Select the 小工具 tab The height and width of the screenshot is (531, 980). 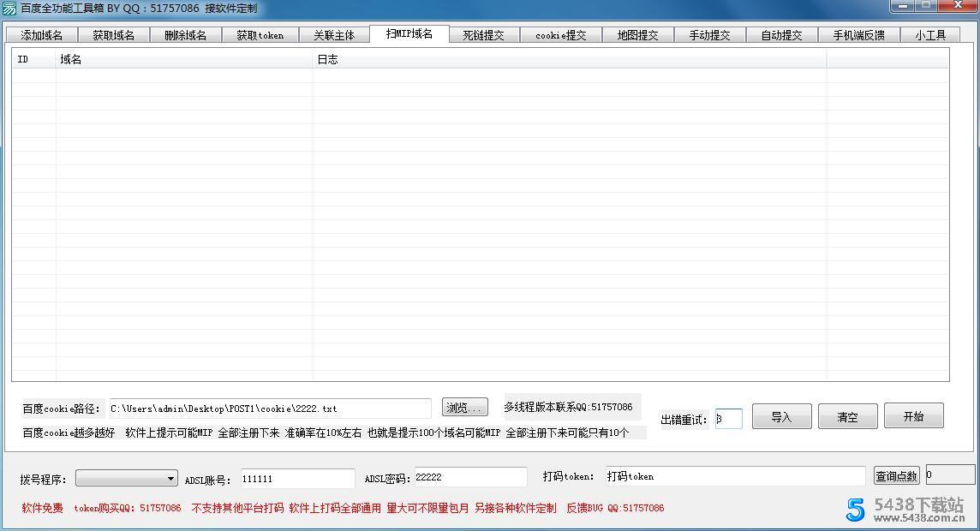(930, 34)
